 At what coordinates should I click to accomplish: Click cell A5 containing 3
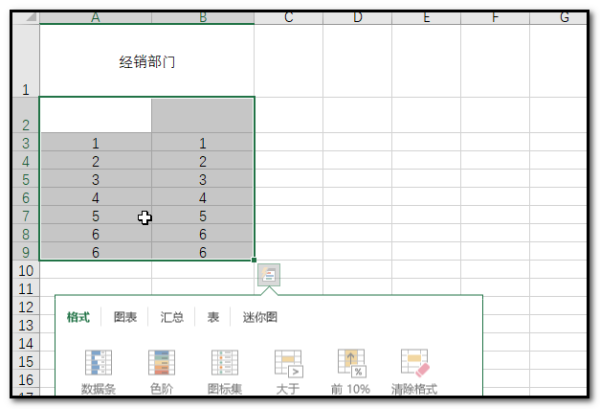(x=96, y=179)
